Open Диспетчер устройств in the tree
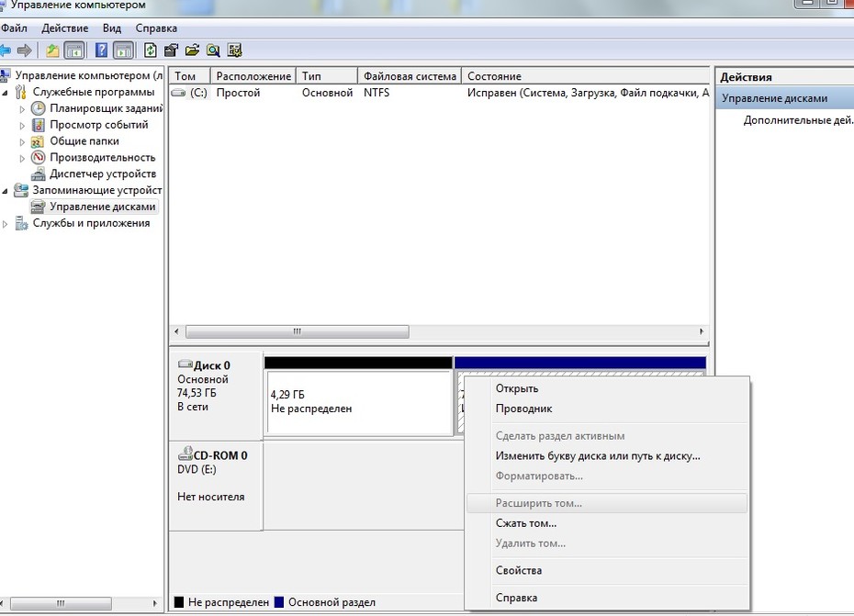 (103, 174)
